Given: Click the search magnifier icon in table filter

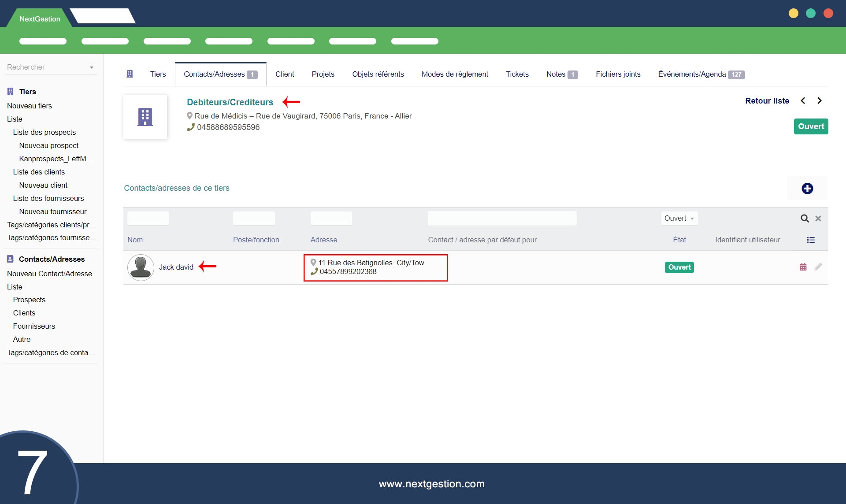Looking at the screenshot, I should click(x=804, y=219).
